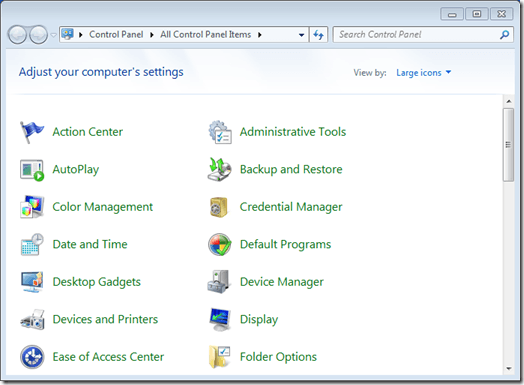Click the Control Panel icon in the address bar
524x385 pixels.
pos(68,34)
